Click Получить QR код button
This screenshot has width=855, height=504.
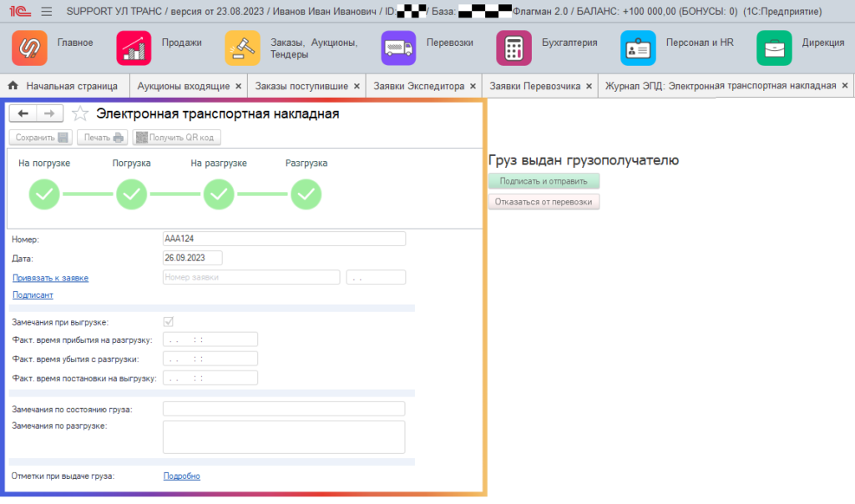[x=177, y=138]
